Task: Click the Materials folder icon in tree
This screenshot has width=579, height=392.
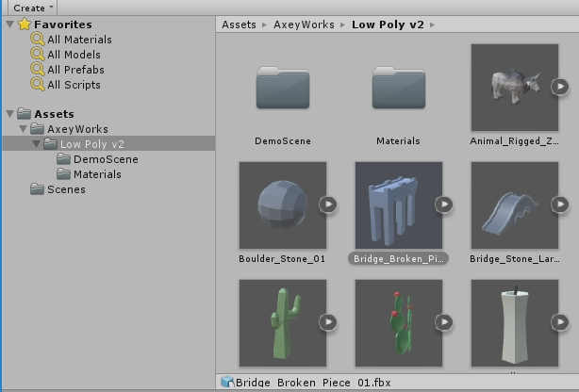Action: [x=63, y=174]
